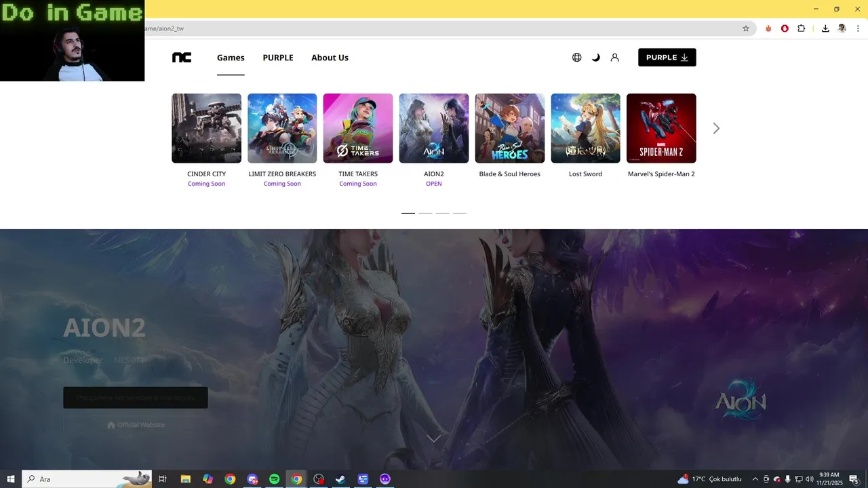Viewport: 868px width, 488px height.
Task: Open the network tray icon
Action: tap(798, 479)
